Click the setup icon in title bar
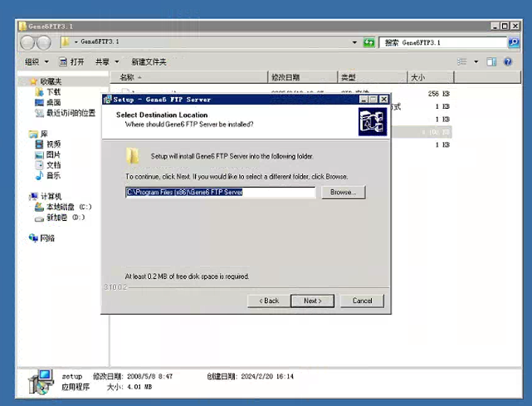This screenshot has height=406, width=532. point(107,99)
